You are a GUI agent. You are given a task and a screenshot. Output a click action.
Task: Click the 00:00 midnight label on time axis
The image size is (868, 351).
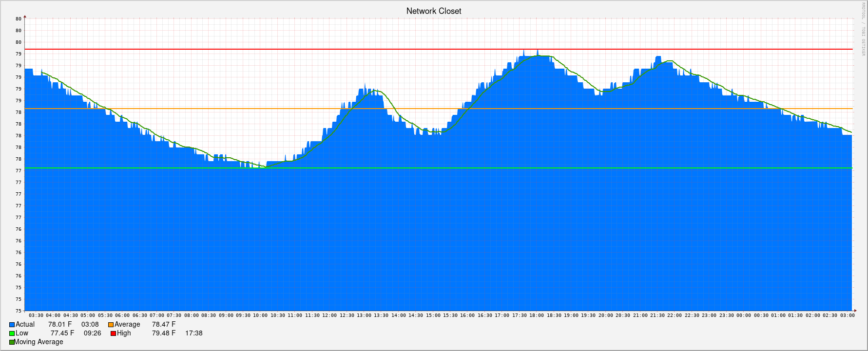tap(744, 315)
